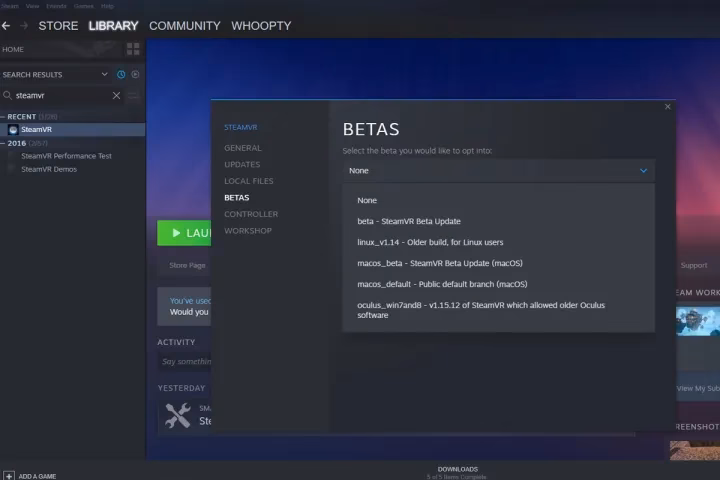Switch library to grid view icon

133,49
